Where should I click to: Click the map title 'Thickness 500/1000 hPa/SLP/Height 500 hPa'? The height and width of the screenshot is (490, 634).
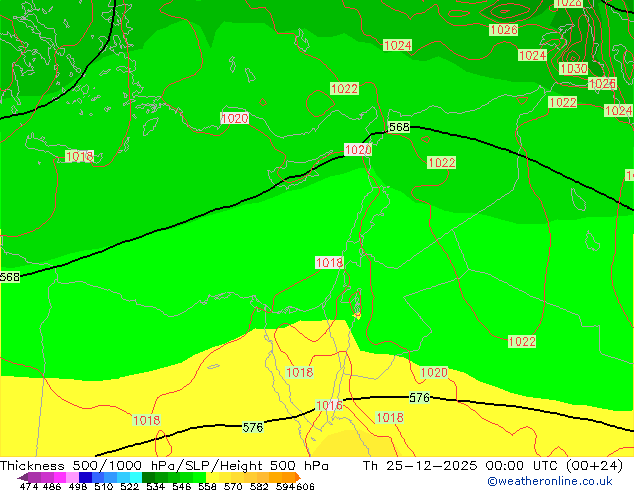click(164, 466)
